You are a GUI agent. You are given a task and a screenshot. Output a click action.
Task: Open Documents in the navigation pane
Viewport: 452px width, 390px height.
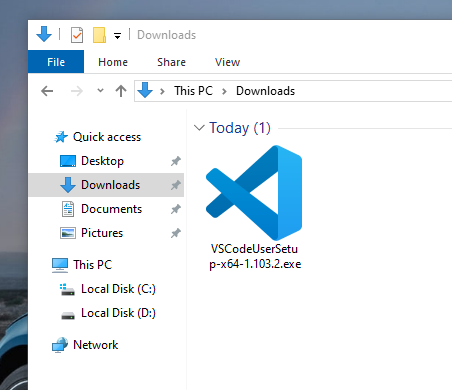(111, 209)
